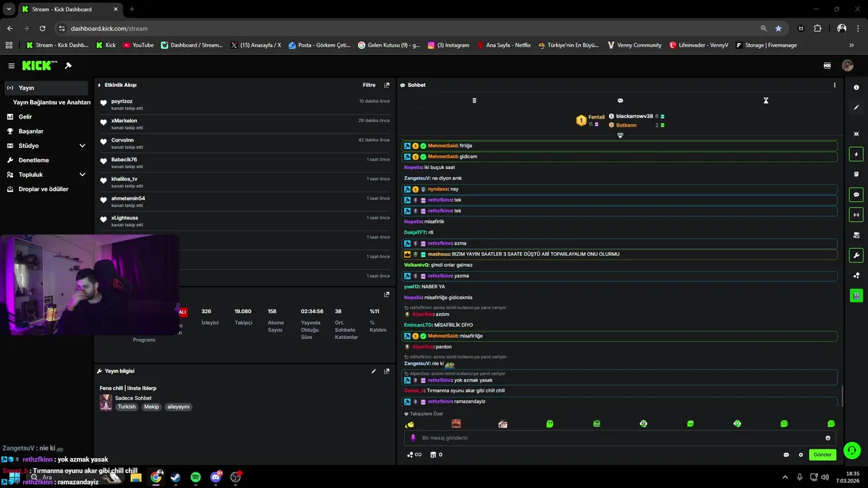Edit stream info with the pencil icon
This screenshot has width=868, height=488.
coord(374,371)
